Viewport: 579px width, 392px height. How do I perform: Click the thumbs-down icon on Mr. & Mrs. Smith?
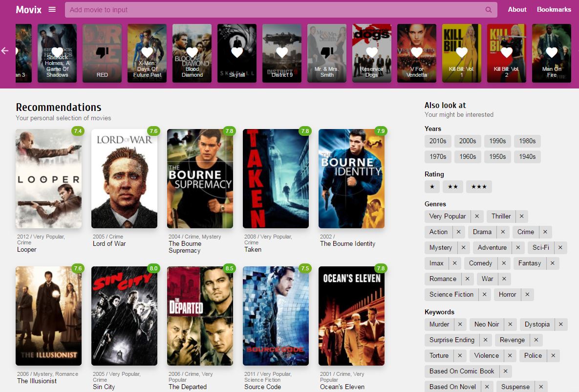point(327,52)
